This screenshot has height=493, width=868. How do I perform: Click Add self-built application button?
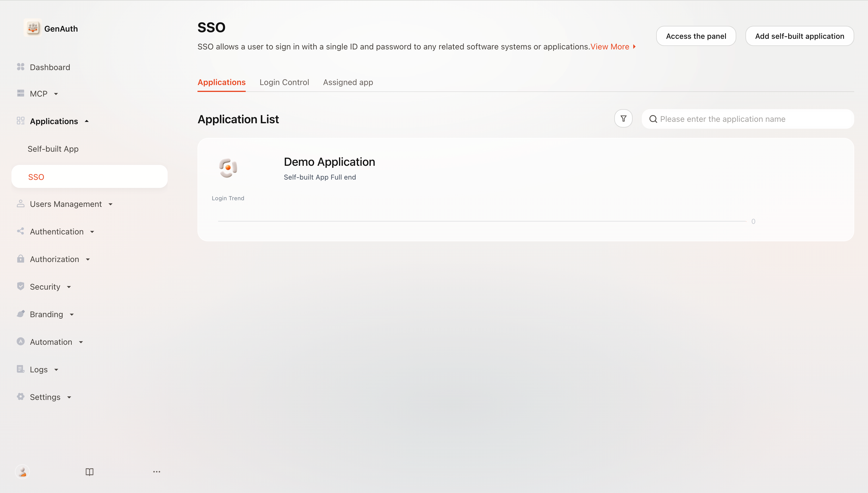click(x=799, y=36)
